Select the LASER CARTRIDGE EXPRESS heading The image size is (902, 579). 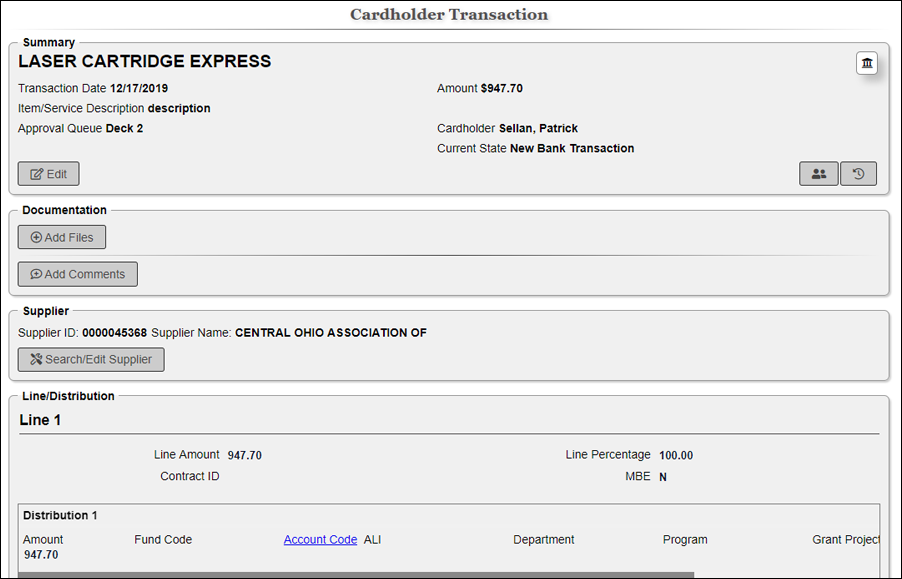(144, 62)
